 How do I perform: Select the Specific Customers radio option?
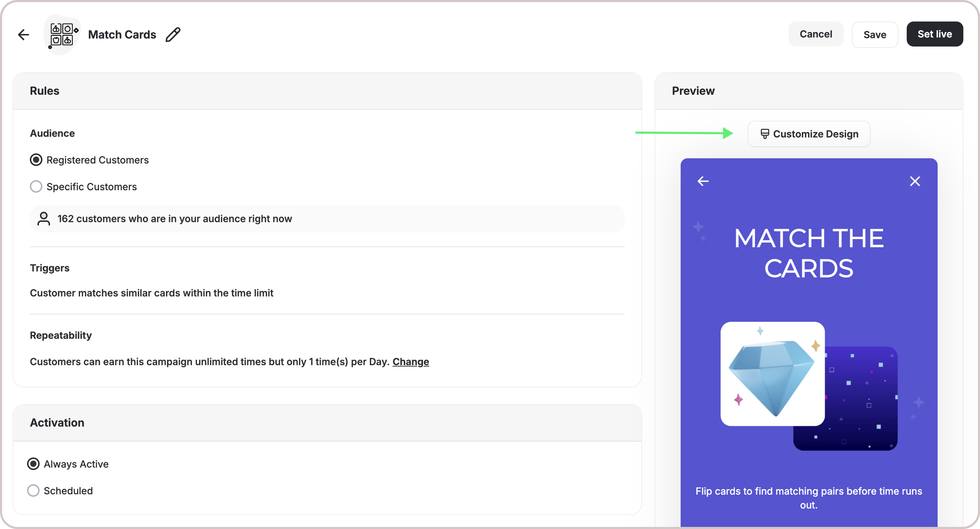tap(36, 187)
